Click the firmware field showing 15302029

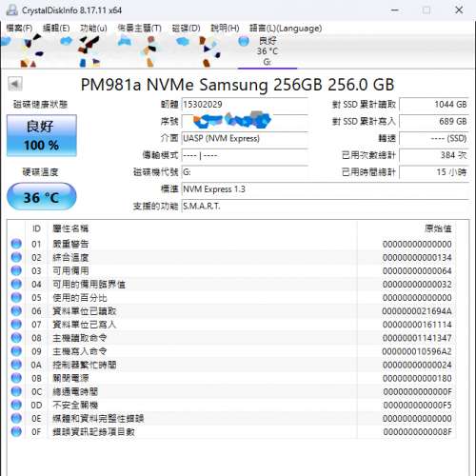[245, 105]
